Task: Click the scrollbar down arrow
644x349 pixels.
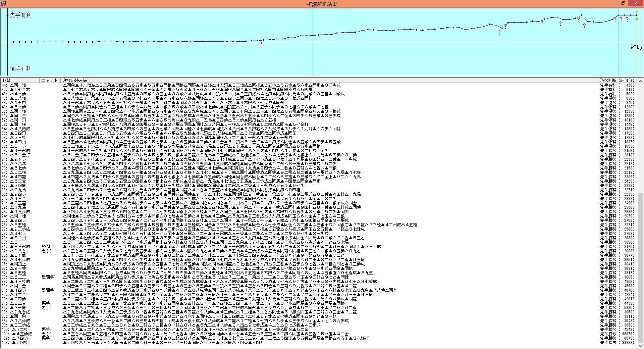Action: click(640, 345)
